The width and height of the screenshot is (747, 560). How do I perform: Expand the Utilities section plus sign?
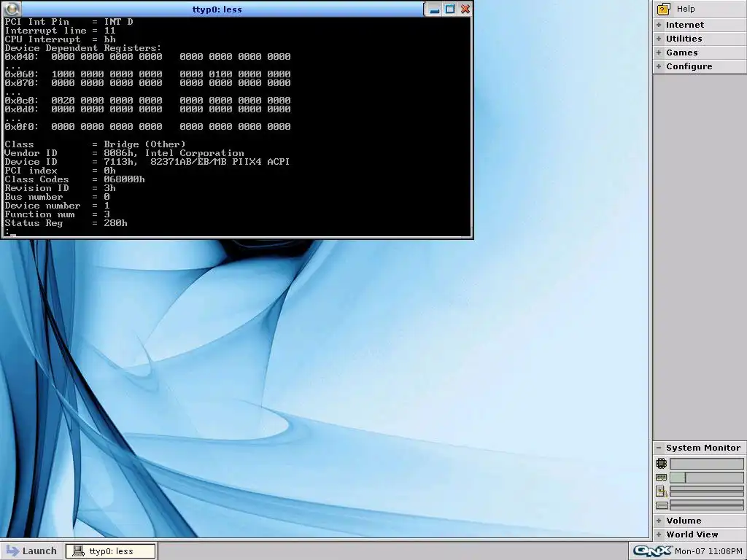(659, 39)
